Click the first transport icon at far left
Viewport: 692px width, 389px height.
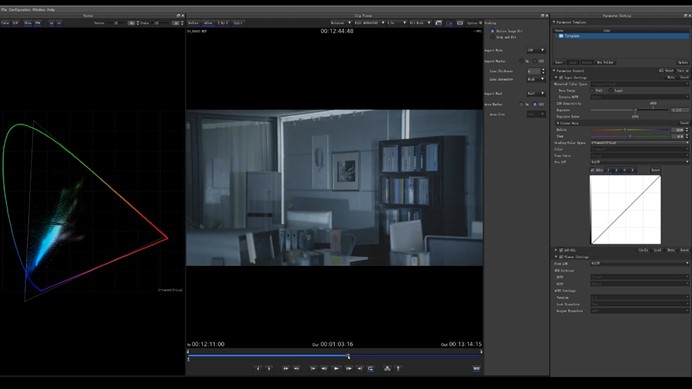258,368
